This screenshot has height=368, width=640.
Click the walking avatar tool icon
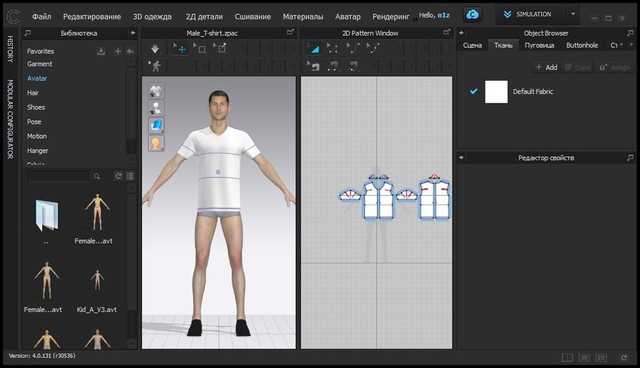click(155, 66)
